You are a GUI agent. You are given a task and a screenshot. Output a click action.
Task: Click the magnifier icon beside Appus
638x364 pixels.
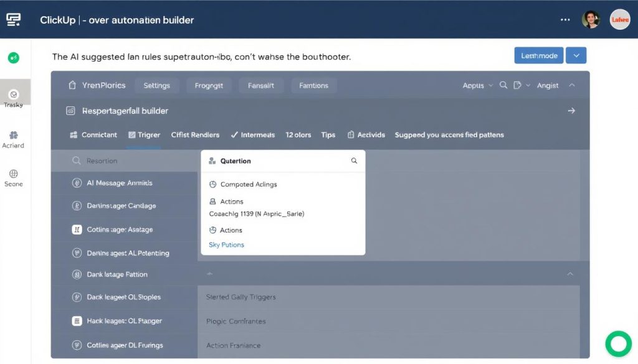pos(503,85)
